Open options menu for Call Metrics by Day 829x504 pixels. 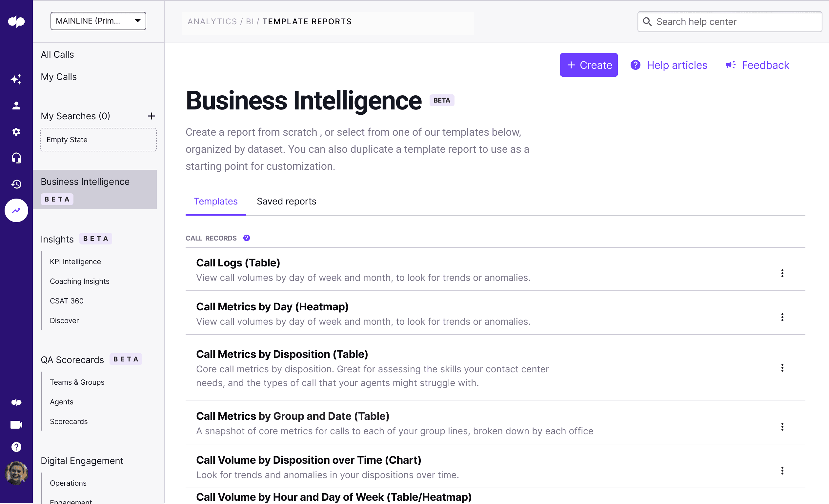pos(782,318)
